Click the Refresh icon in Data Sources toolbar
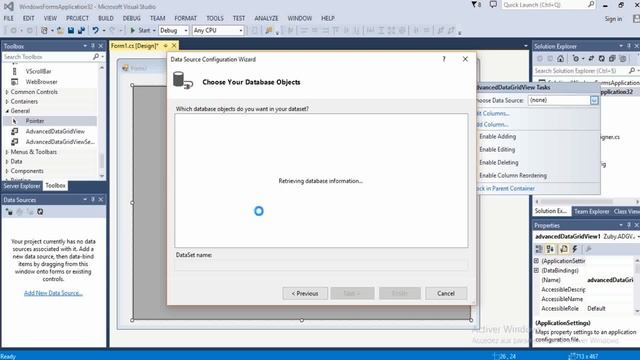This screenshot has width=640, height=360. point(40,212)
